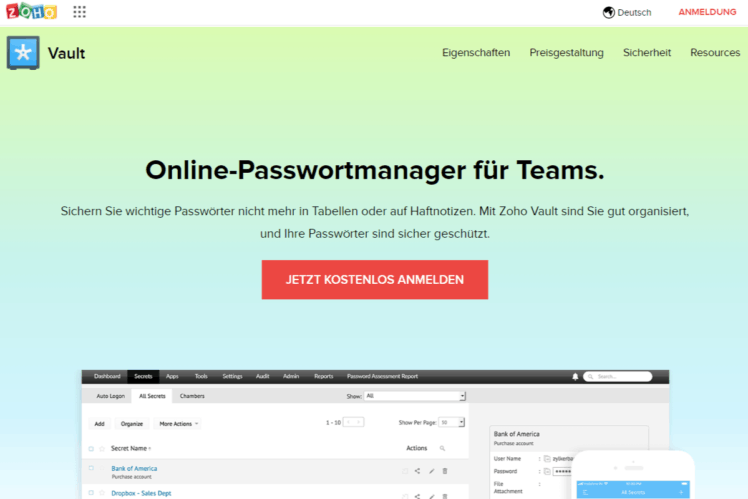This screenshot has width=748, height=499.
Task: Select the Admin tab in app preview
Action: tap(291, 376)
